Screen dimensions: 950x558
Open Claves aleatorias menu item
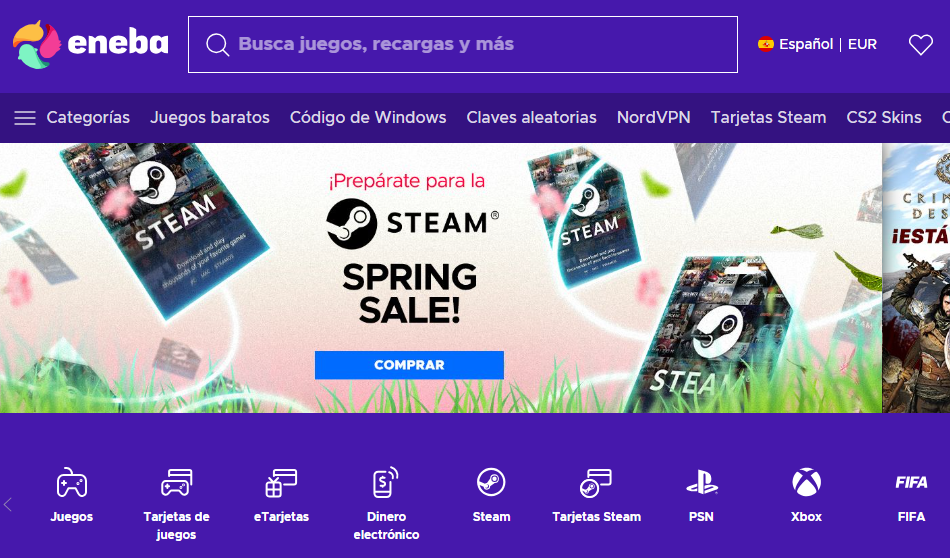point(531,118)
